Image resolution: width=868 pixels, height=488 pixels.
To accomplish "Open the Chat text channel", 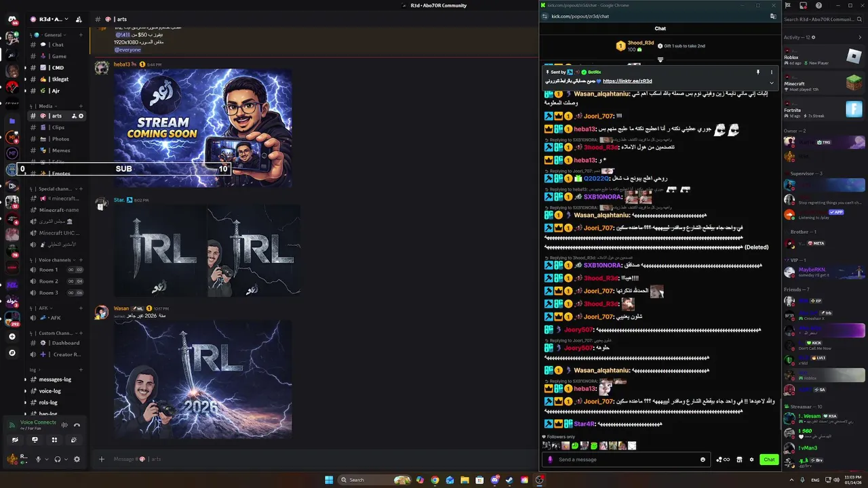I will pyautogui.click(x=57, y=45).
